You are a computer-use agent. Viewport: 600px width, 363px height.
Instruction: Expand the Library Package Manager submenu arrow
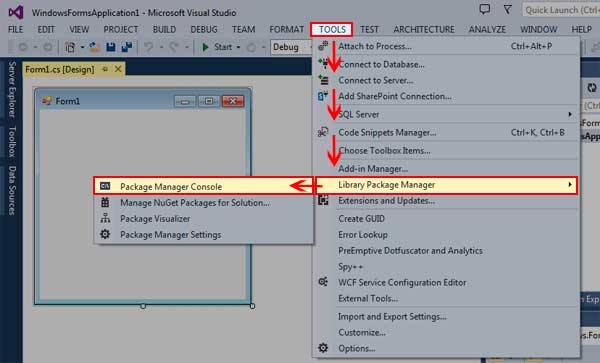tap(570, 184)
